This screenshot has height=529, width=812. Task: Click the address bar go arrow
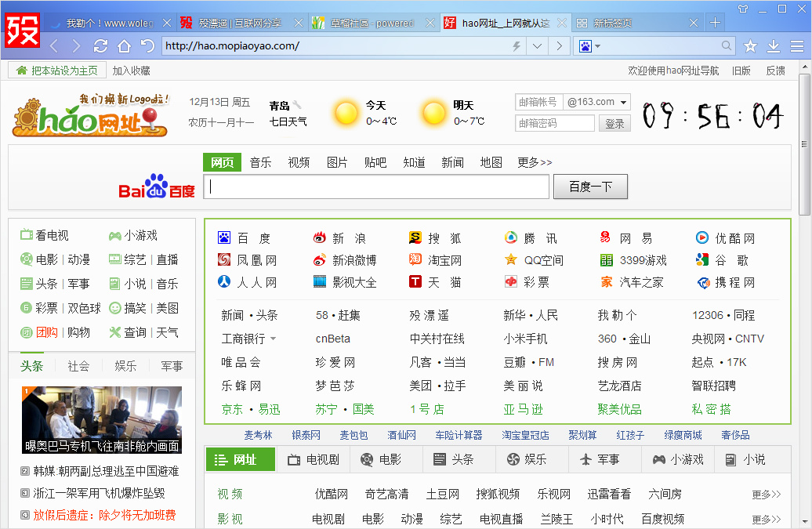559,46
